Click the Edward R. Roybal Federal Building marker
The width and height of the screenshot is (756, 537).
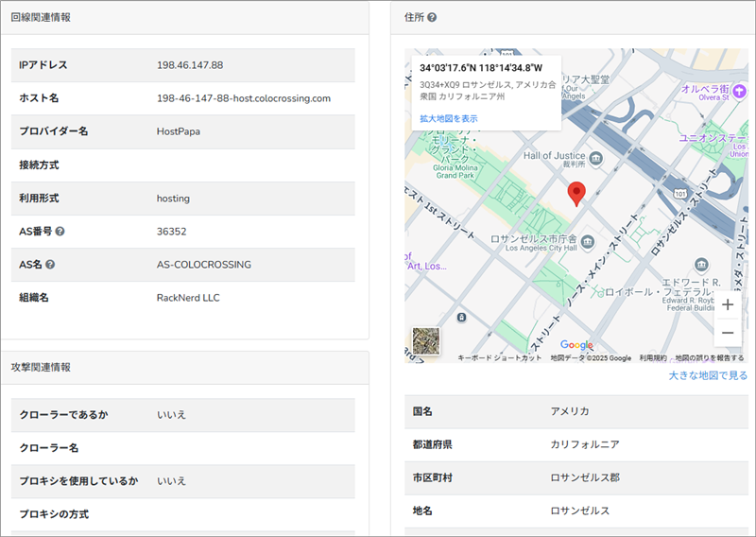[700, 264]
